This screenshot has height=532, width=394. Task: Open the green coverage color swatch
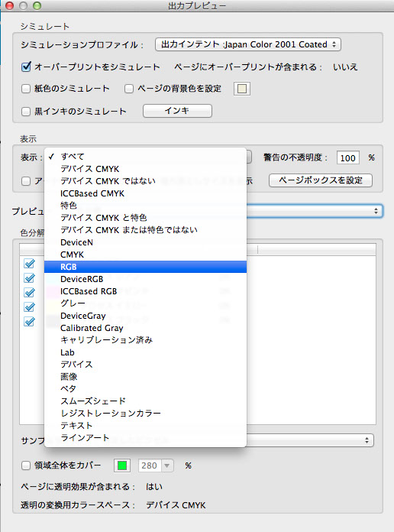(122, 465)
